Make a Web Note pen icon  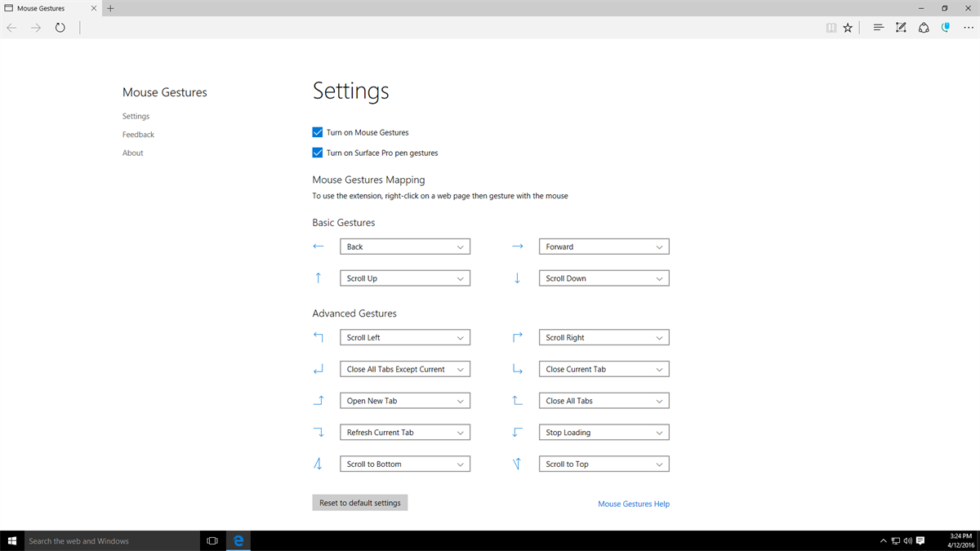click(x=901, y=28)
